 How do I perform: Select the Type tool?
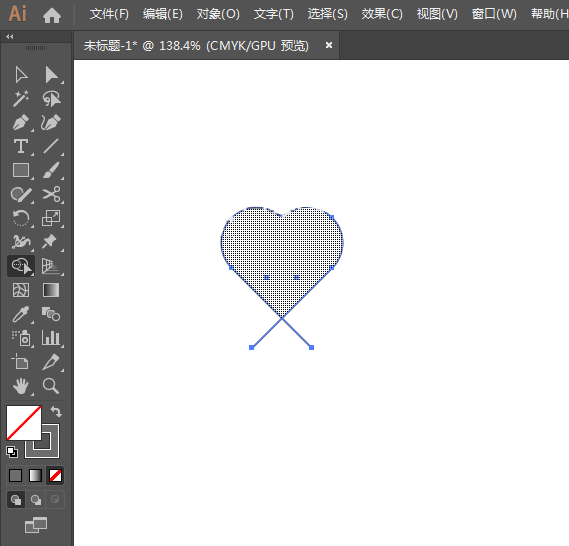coord(21,147)
